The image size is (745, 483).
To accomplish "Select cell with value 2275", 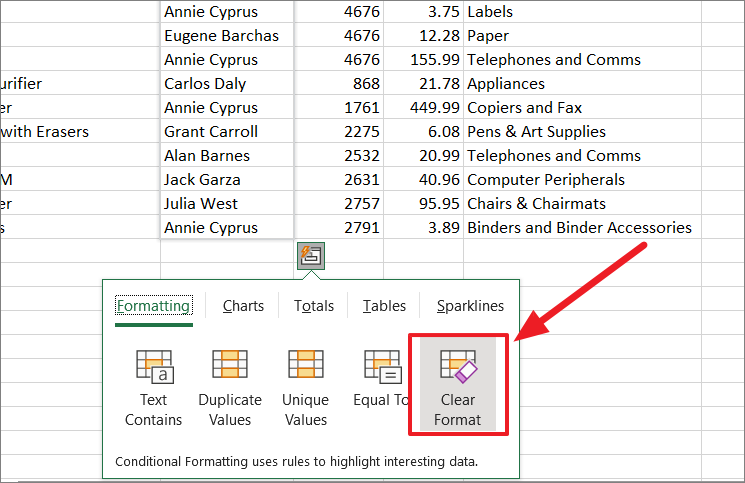I will point(339,132).
